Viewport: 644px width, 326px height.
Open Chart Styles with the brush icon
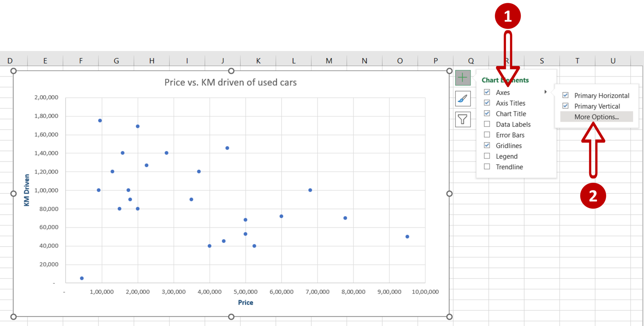463,98
